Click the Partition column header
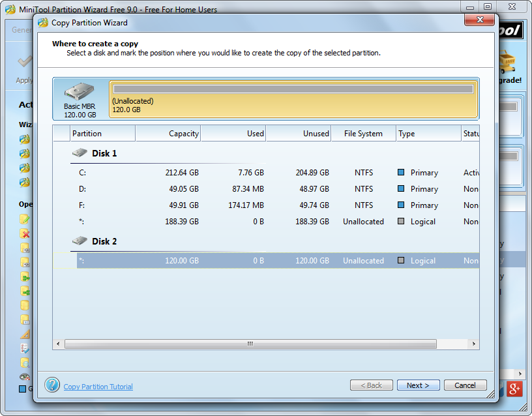This screenshot has width=532, height=416. tap(103, 134)
